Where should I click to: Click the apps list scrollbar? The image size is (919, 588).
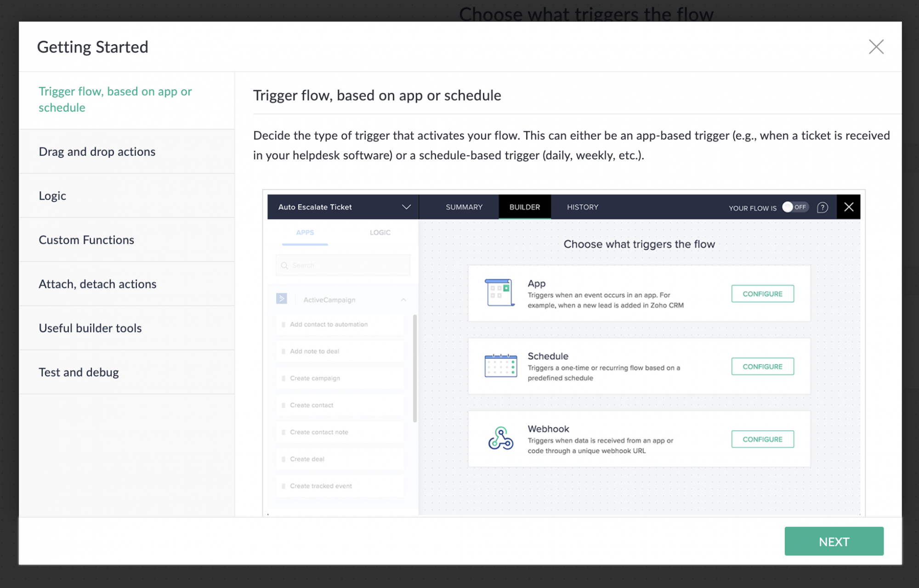coord(415,367)
